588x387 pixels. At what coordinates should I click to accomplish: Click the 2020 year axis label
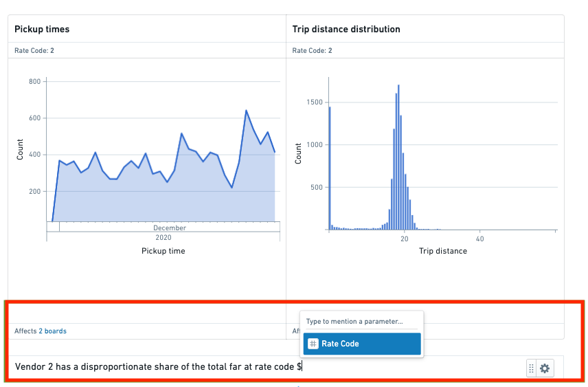pos(163,238)
